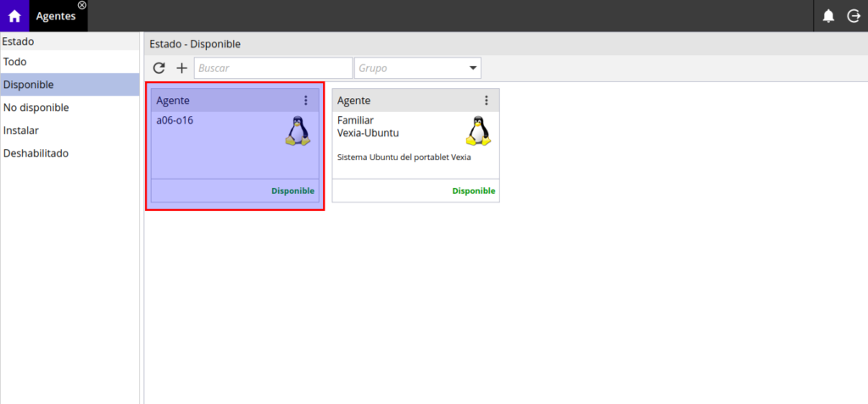Select the Instalar status filter

pyautogui.click(x=70, y=130)
